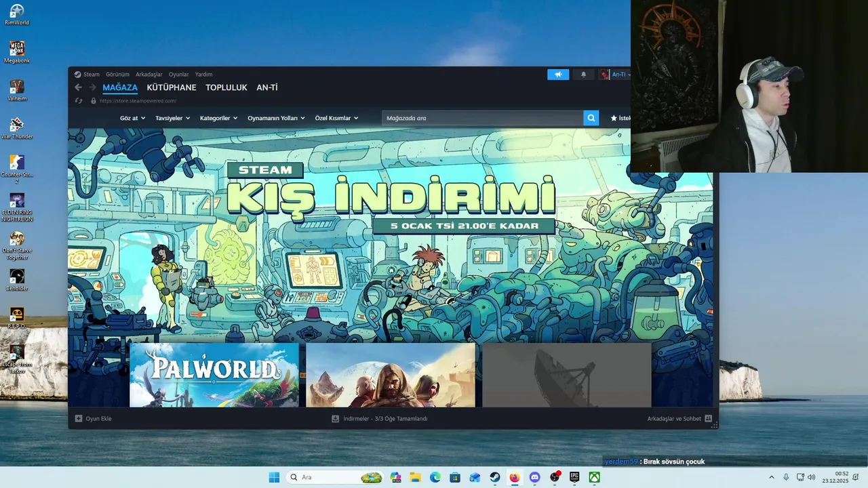Open the Counter-Strike 2 desktop shortcut
This screenshot has height=488, width=868.
coord(17,169)
